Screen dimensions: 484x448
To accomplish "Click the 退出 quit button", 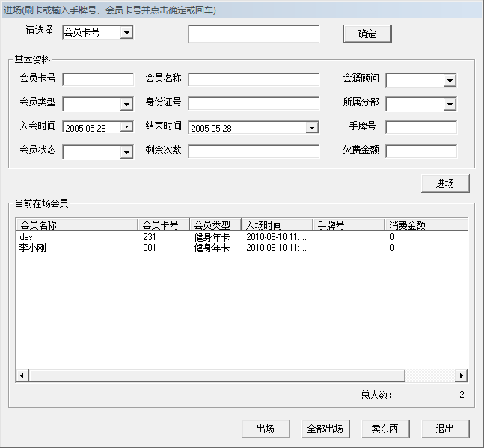I will 444,429.
